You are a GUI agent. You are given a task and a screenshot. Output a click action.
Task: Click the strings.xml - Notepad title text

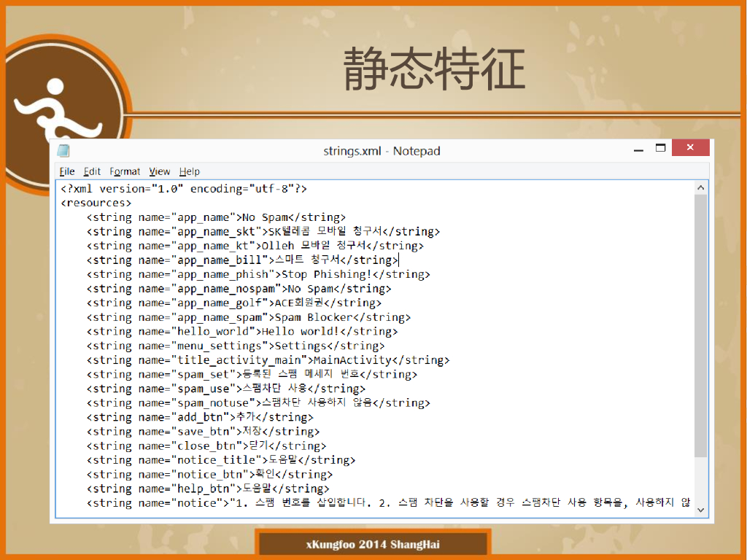tap(382, 151)
